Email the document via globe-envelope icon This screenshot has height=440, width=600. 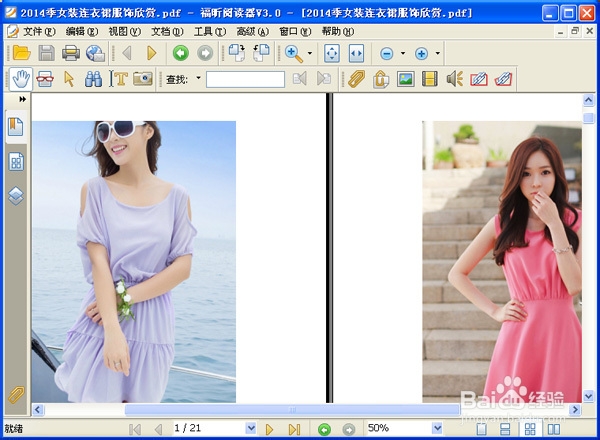(x=95, y=53)
